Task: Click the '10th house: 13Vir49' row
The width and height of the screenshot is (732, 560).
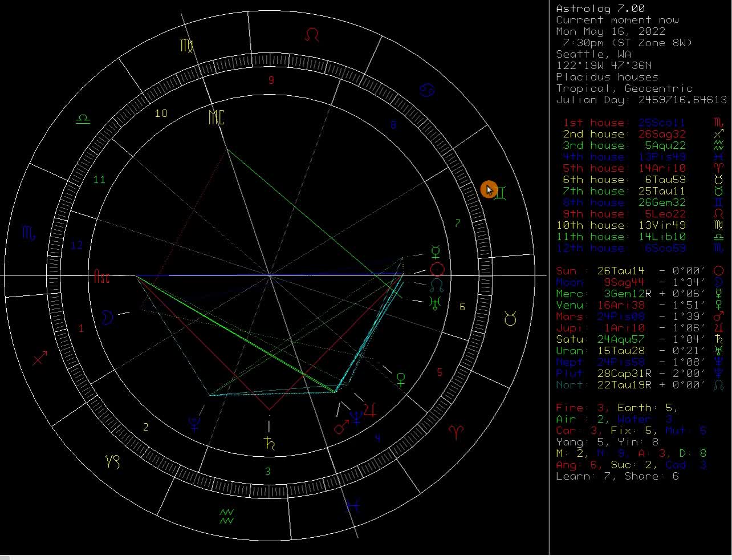Action: [x=640, y=225]
